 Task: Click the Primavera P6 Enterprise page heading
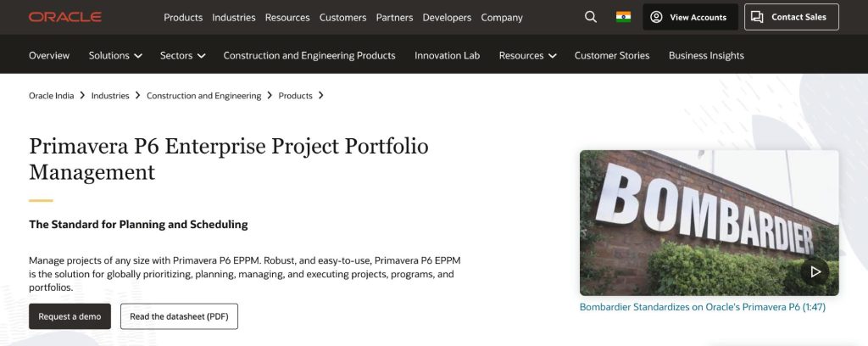coord(229,159)
